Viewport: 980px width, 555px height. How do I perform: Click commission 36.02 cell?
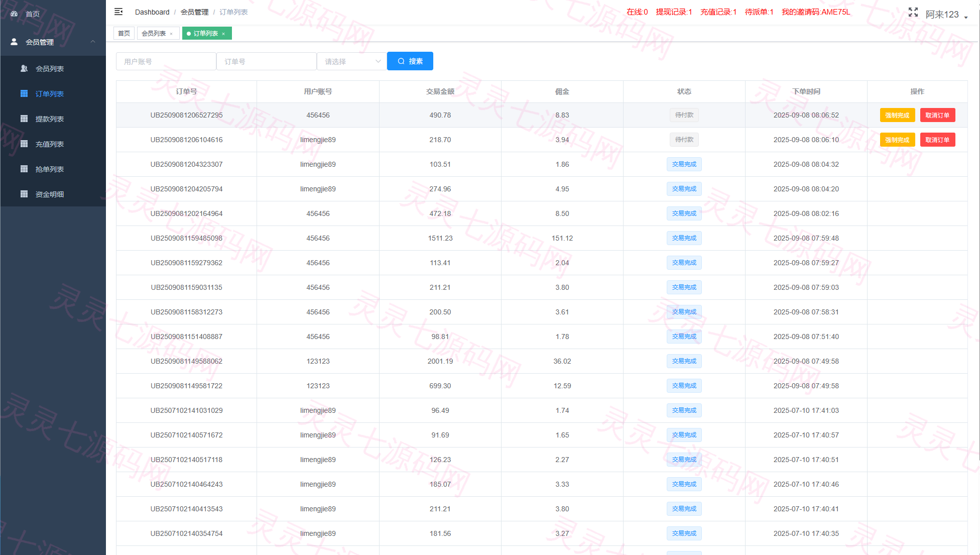[562, 361]
